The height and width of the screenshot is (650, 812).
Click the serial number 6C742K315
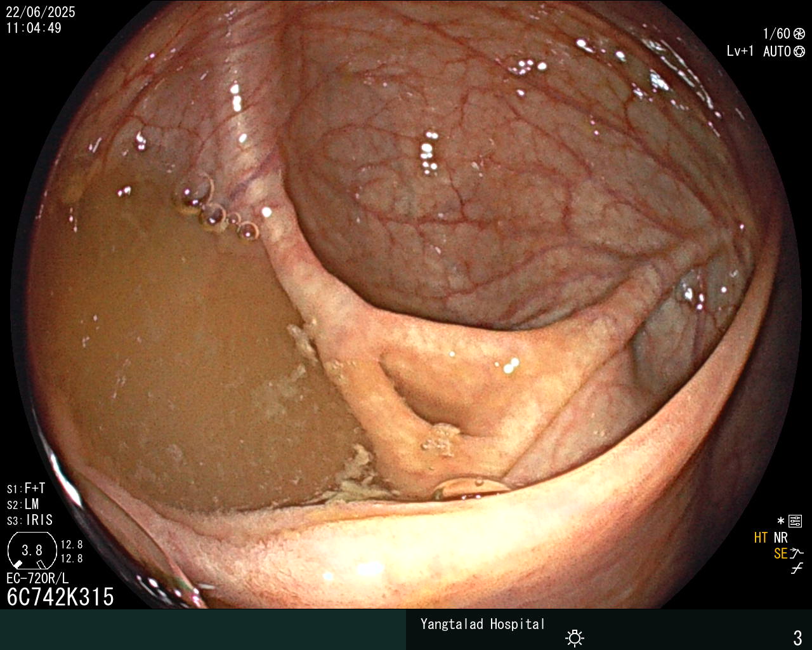pyautogui.click(x=60, y=597)
